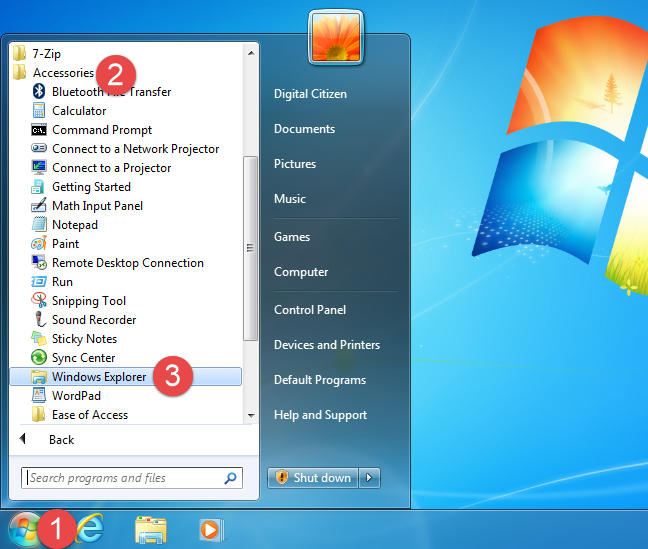Open the Remote Desktop Connection icon

click(x=39, y=262)
